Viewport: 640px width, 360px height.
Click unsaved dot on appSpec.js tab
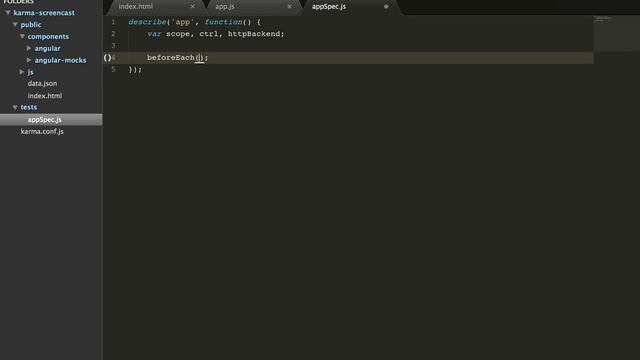pos(386,7)
